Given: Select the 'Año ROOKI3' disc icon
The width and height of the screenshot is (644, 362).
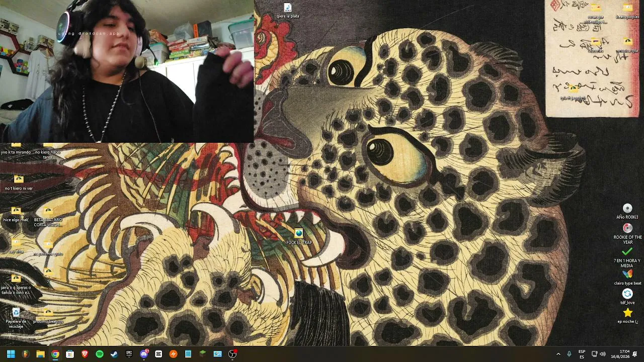Looking at the screenshot, I should [x=627, y=212].
